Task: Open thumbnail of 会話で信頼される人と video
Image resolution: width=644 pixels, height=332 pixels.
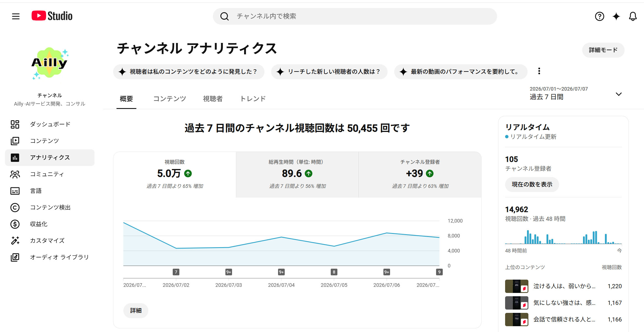Action: (x=517, y=320)
